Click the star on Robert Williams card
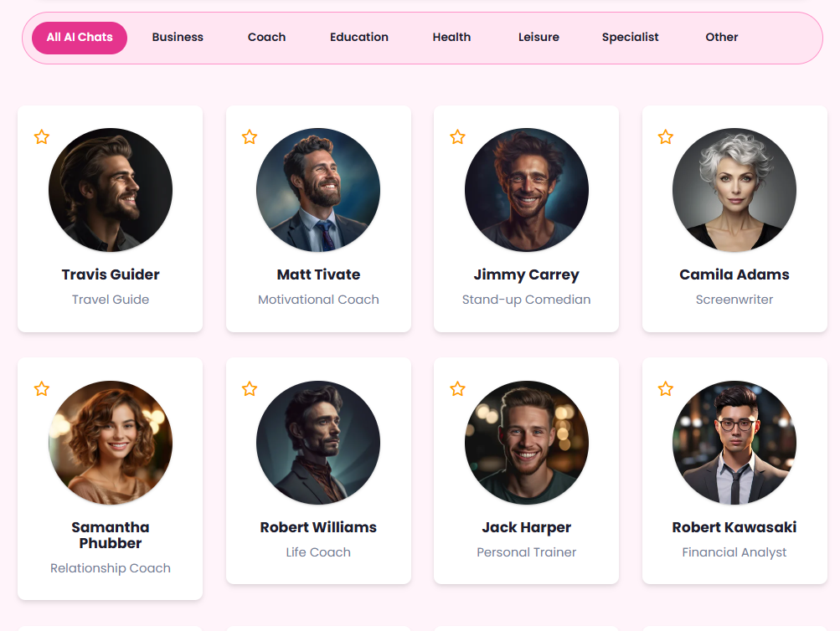 (250, 389)
